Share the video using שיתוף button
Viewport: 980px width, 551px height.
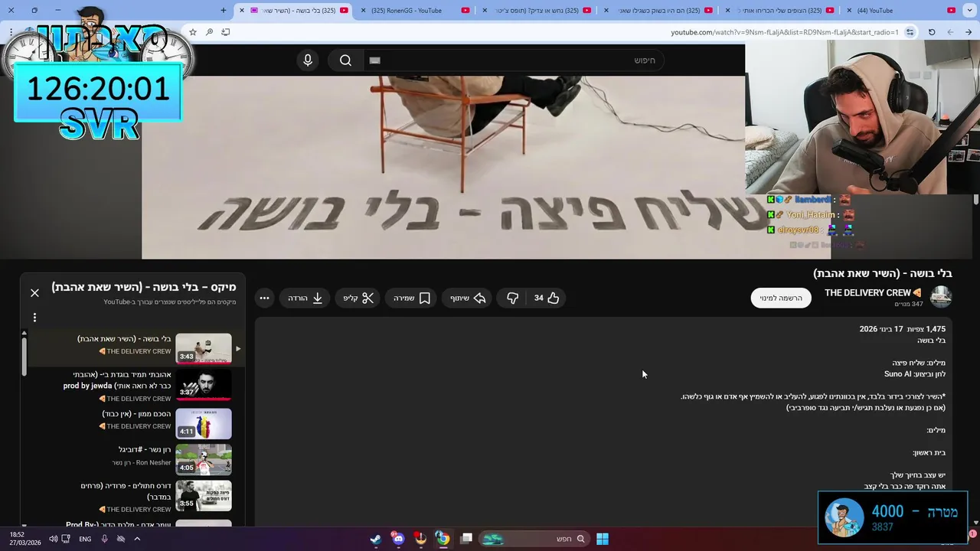coord(468,298)
